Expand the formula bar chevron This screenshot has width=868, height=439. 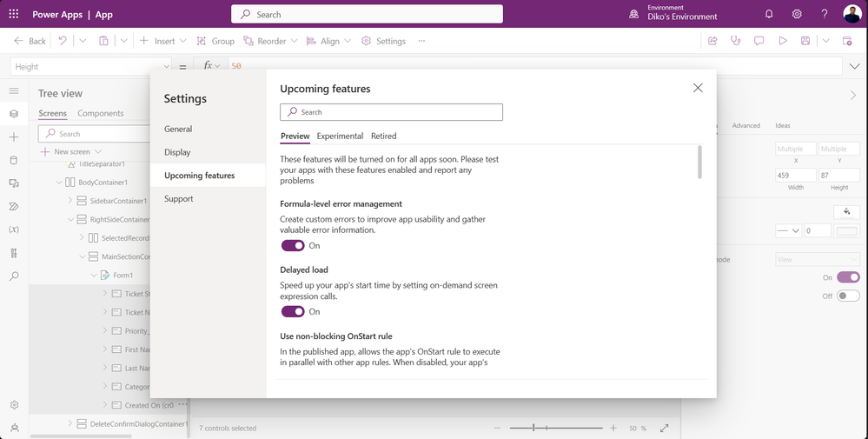854,66
